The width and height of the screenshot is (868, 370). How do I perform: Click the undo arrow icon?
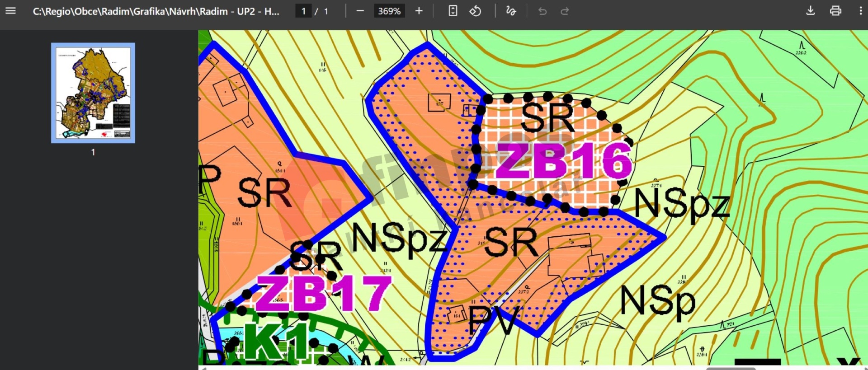click(x=542, y=11)
